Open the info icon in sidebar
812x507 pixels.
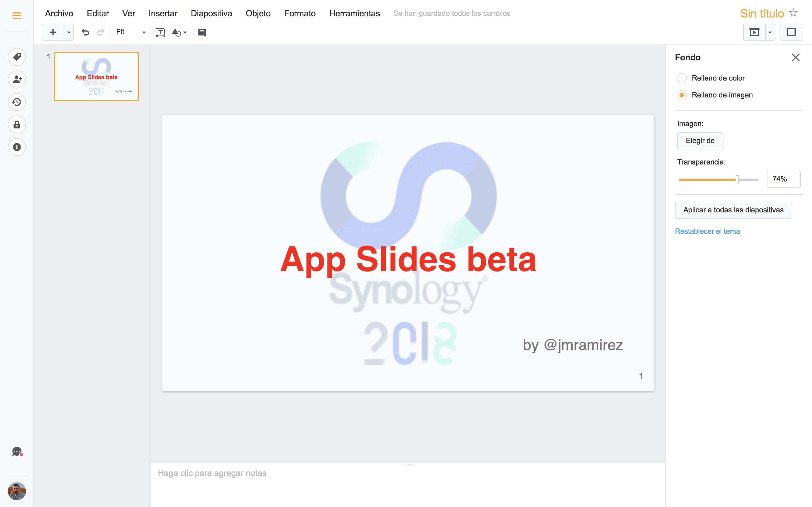17,147
